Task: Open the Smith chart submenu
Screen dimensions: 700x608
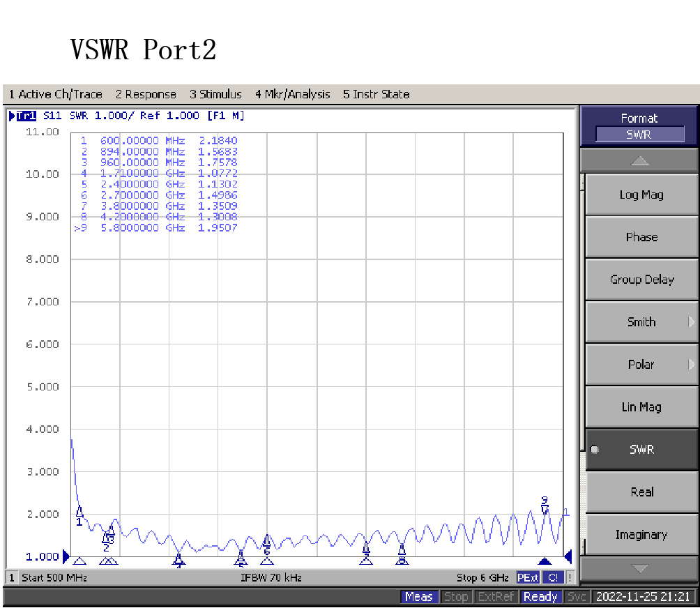Action: click(641, 322)
